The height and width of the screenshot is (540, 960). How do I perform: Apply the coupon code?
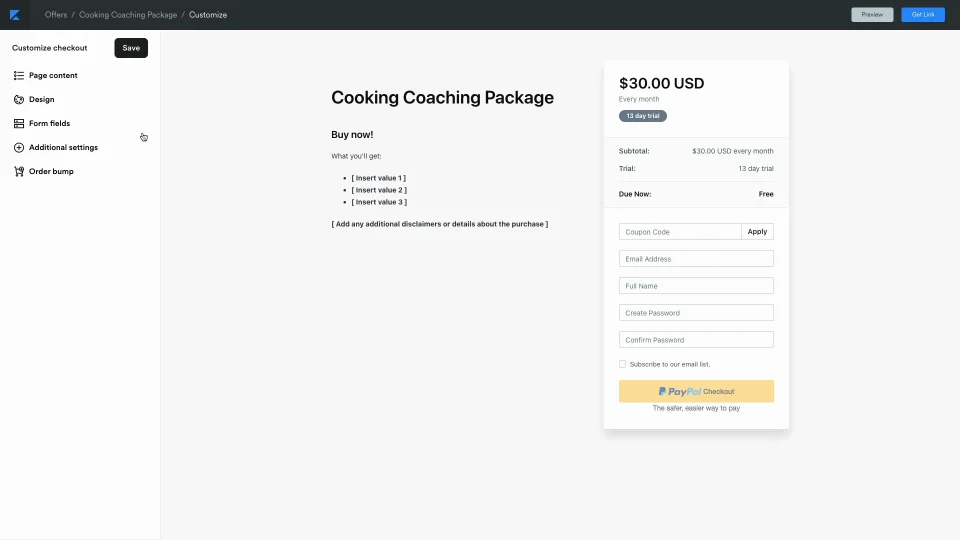[757, 231]
